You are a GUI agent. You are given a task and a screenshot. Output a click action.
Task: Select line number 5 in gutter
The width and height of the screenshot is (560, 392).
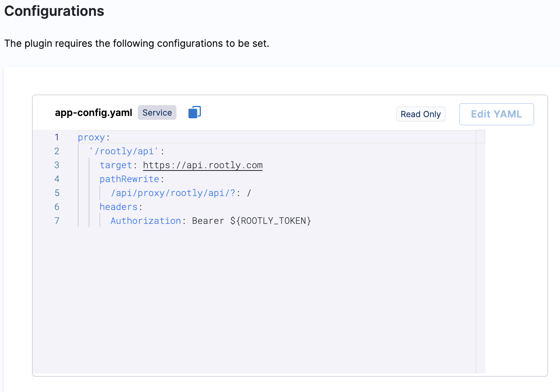pyautogui.click(x=57, y=193)
